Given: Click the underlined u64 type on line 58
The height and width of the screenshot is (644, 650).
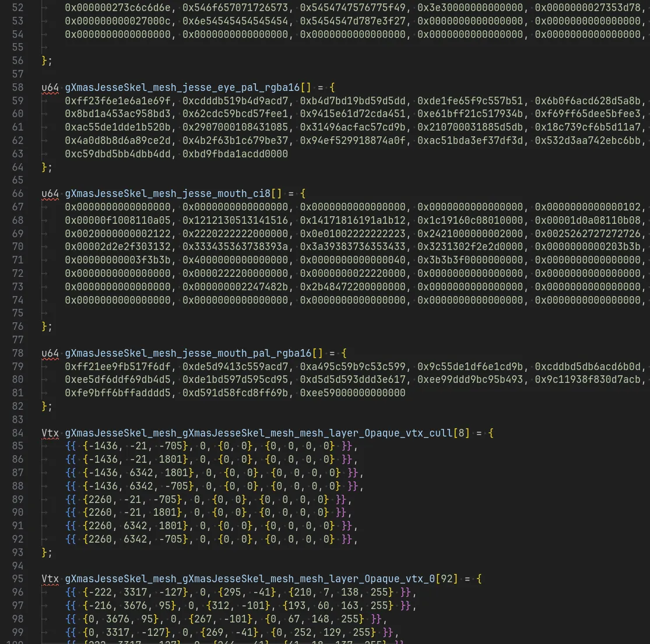Looking at the screenshot, I should click(50, 87).
